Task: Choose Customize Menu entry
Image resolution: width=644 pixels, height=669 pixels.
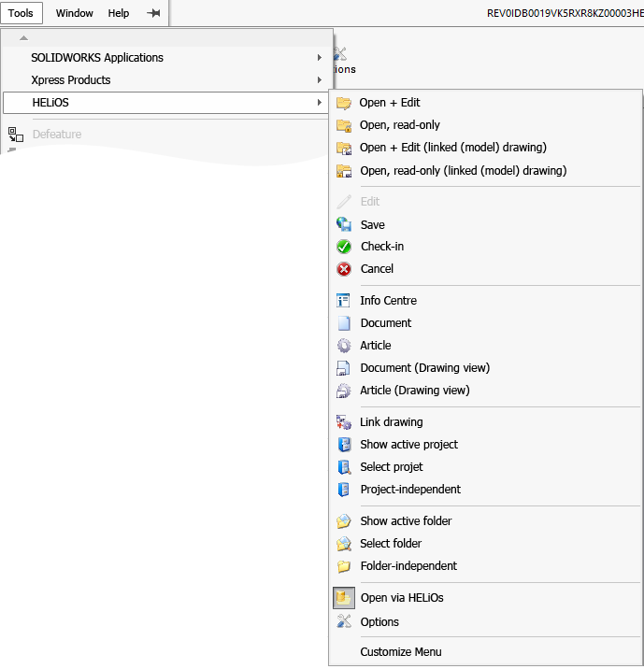Action: (x=401, y=652)
